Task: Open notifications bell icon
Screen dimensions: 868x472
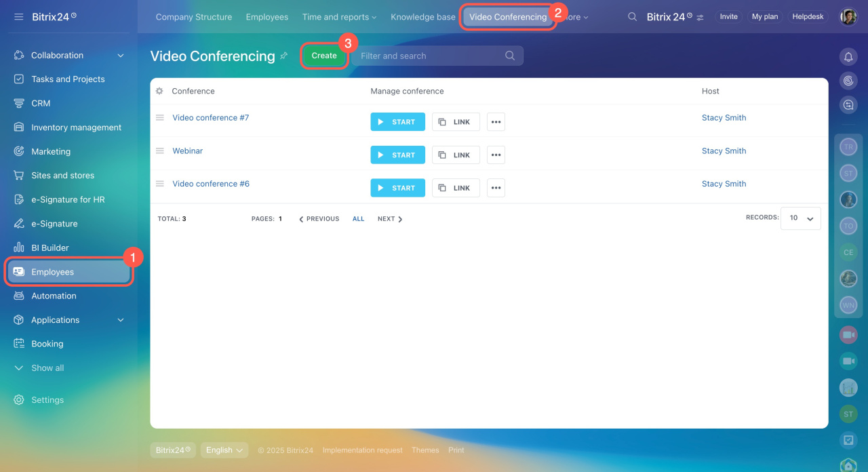Action: 848,56
